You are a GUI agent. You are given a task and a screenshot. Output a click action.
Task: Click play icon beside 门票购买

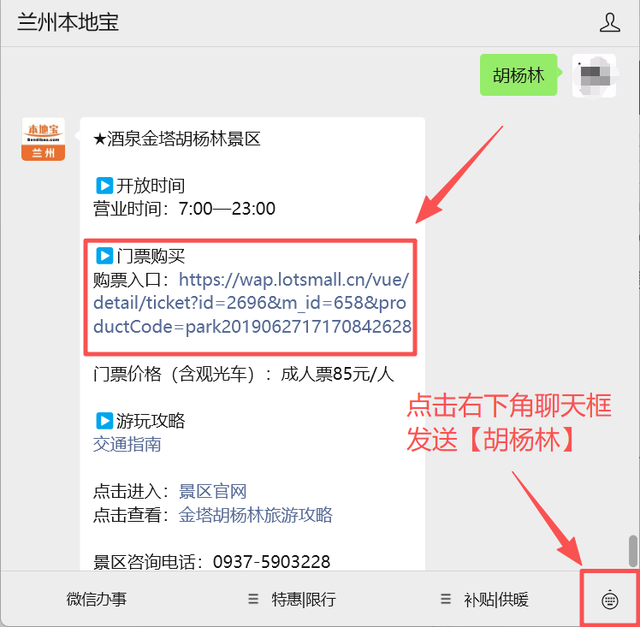pyautogui.click(x=104, y=256)
